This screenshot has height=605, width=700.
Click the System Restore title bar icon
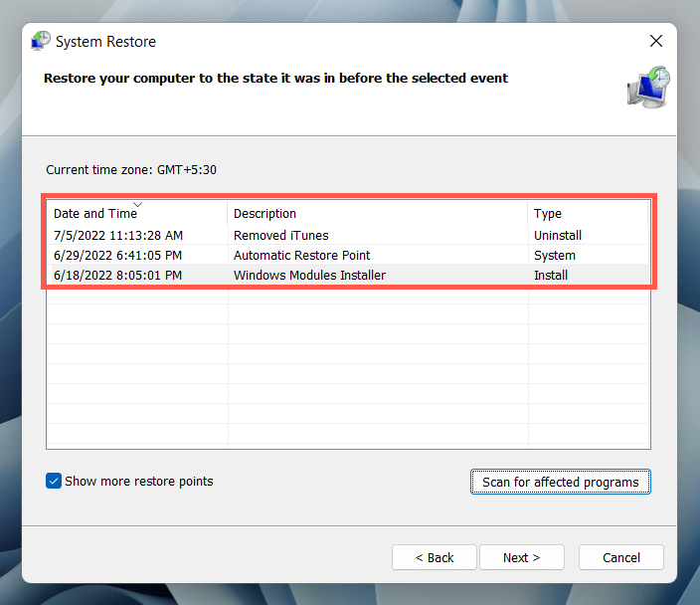coord(41,41)
